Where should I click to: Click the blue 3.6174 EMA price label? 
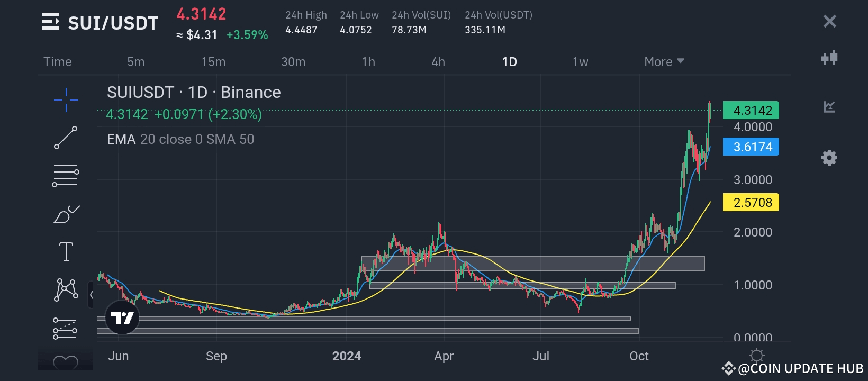(x=751, y=147)
